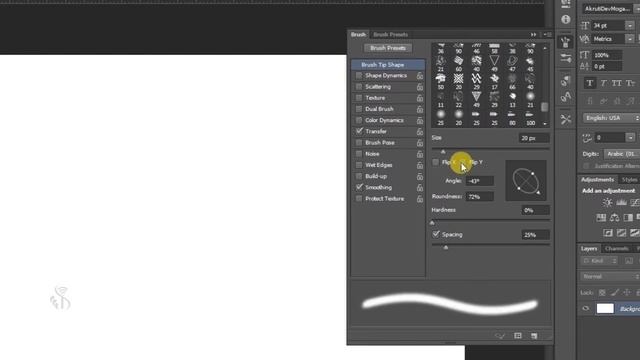Switch to the Brush tab
The image size is (640, 360).
pos(358,35)
